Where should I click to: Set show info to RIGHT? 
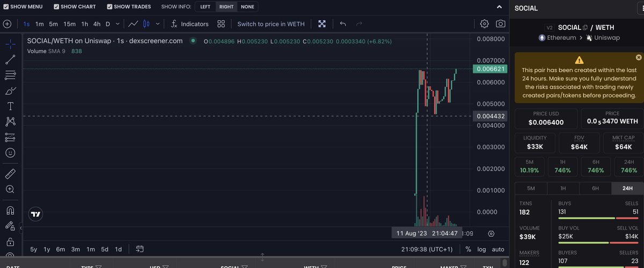pyautogui.click(x=226, y=7)
